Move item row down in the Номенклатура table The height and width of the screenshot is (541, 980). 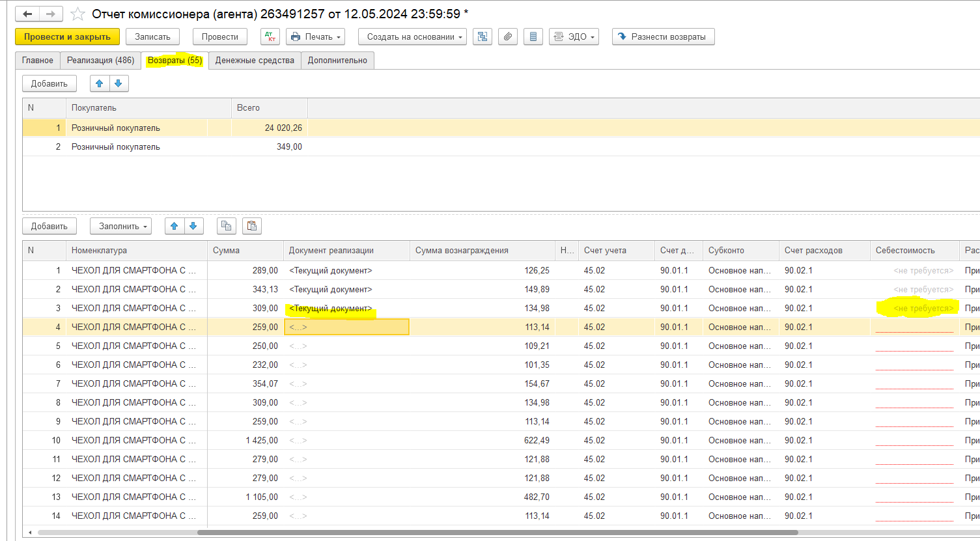[193, 226]
